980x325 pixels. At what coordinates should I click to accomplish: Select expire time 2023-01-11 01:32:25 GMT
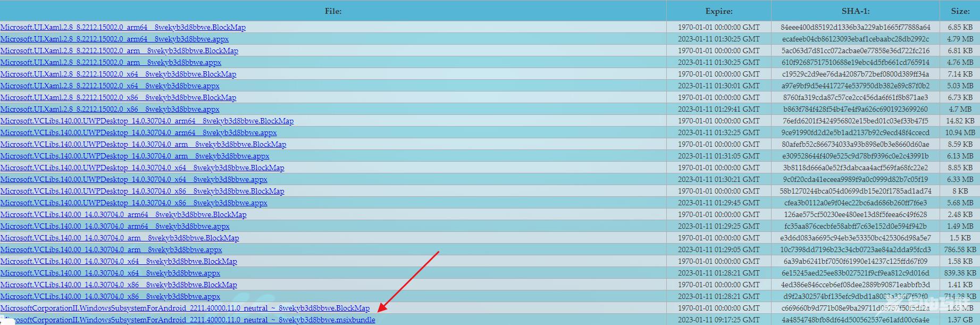[719, 132]
